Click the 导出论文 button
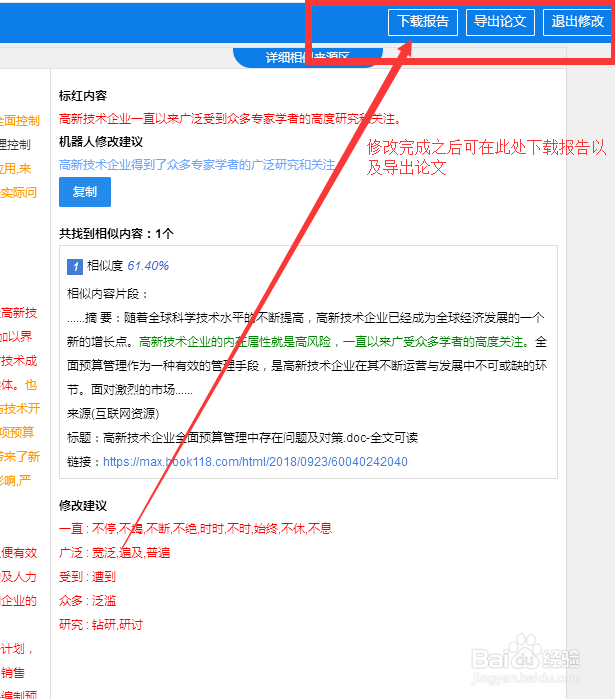Image resolution: width=615 pixels, height=699 pixels. [500, 22]
